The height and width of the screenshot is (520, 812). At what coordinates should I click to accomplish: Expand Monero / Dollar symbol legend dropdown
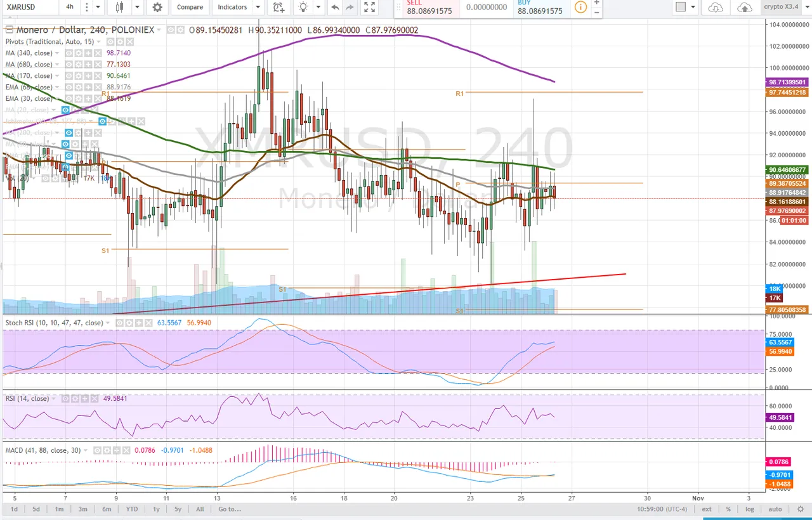(159, 30)
